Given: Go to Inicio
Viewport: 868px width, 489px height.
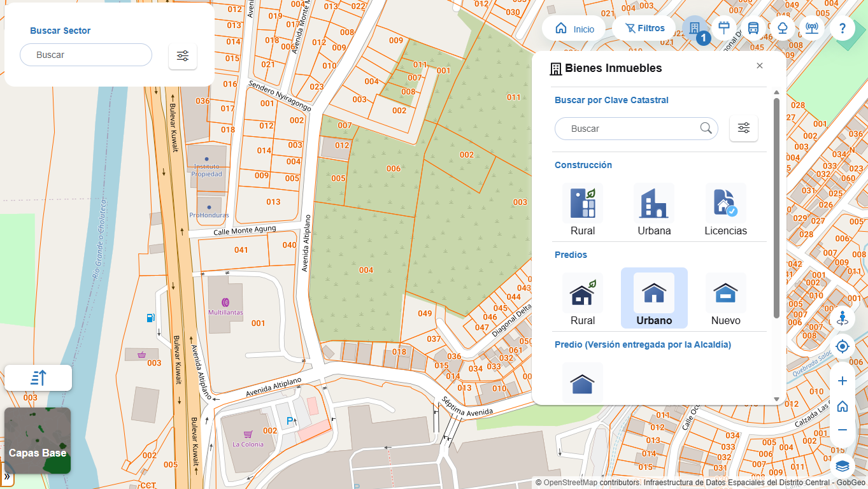Looking at the screenshot, I should 574,29.
